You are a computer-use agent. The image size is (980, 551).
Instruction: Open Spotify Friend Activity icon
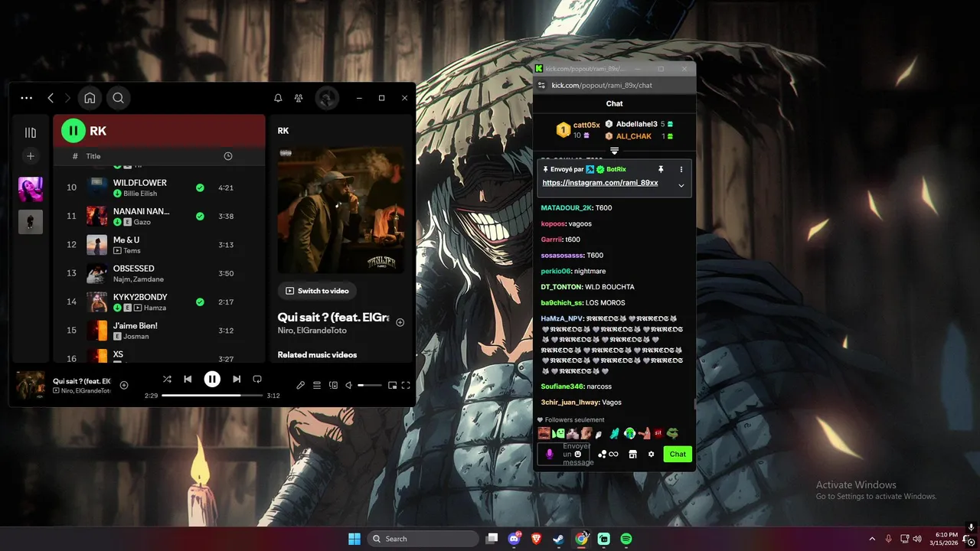299,98
